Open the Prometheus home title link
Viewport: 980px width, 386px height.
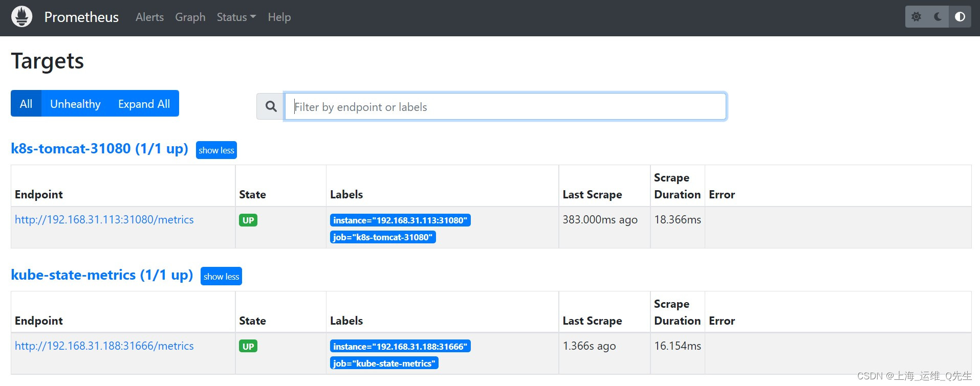(81, 17)
